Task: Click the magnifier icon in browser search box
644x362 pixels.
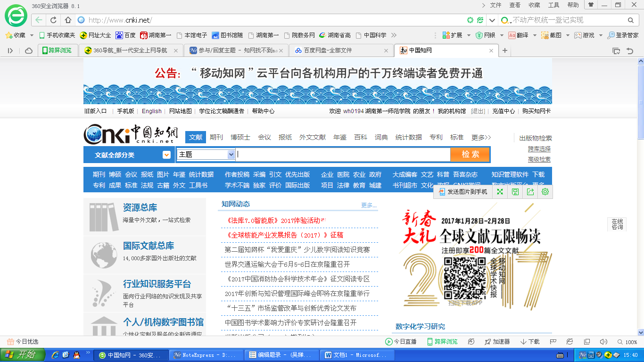Action: tap(631, 20)
